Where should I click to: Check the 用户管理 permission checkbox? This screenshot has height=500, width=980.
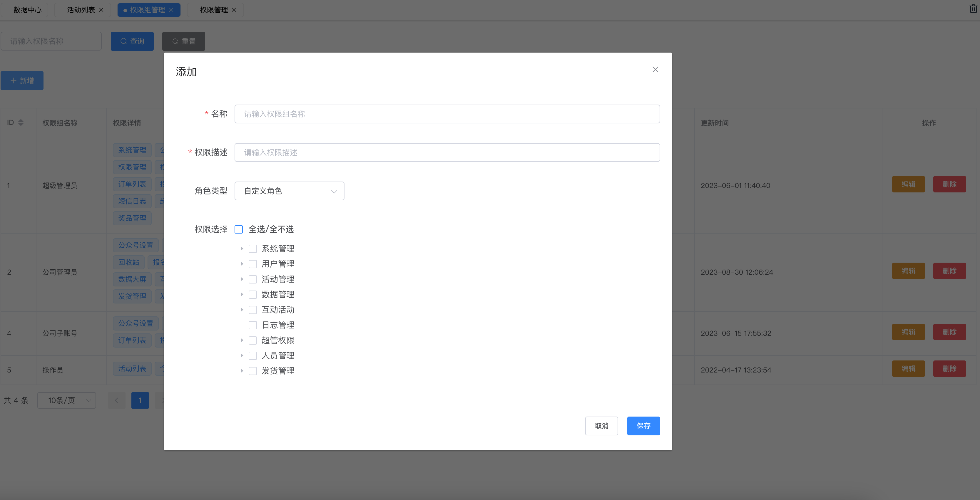(252, 264)
